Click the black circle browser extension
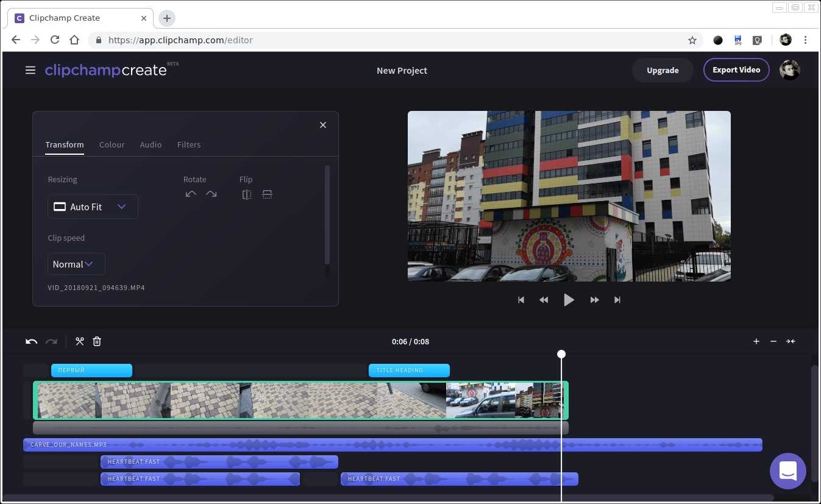Viewport: 821px width, 504px height. [718, 40]
